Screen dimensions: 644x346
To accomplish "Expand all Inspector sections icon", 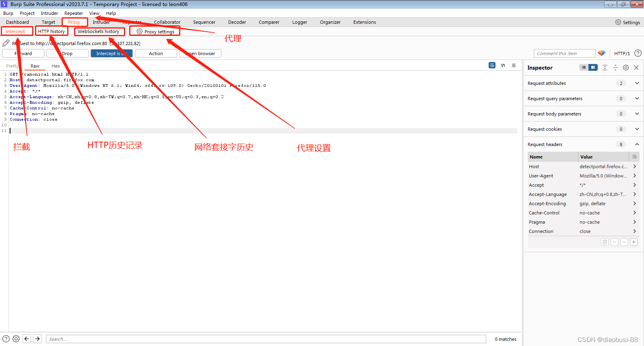I will 605,68.
